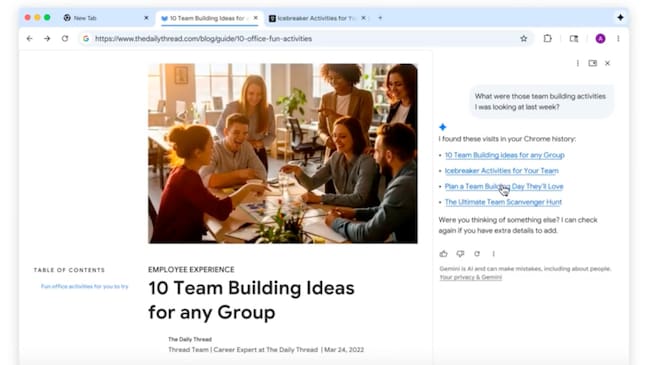Go forward using the browser forward arrow

[47, 39]
